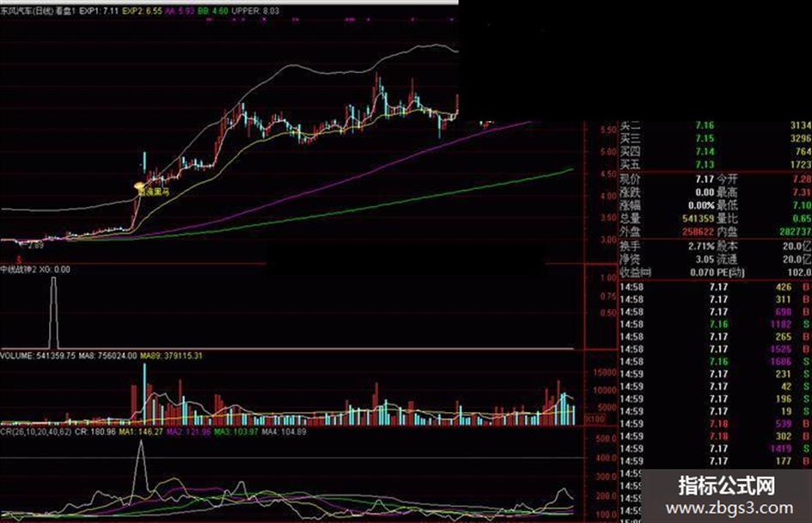
Task: Click the UPPER: 8.03 band label
Action: pos(255,10)
